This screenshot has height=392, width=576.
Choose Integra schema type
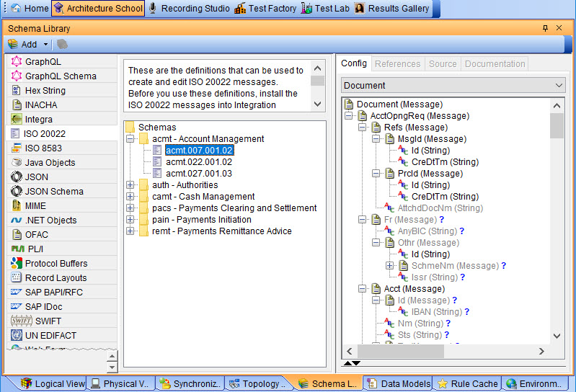pos(61,120)
